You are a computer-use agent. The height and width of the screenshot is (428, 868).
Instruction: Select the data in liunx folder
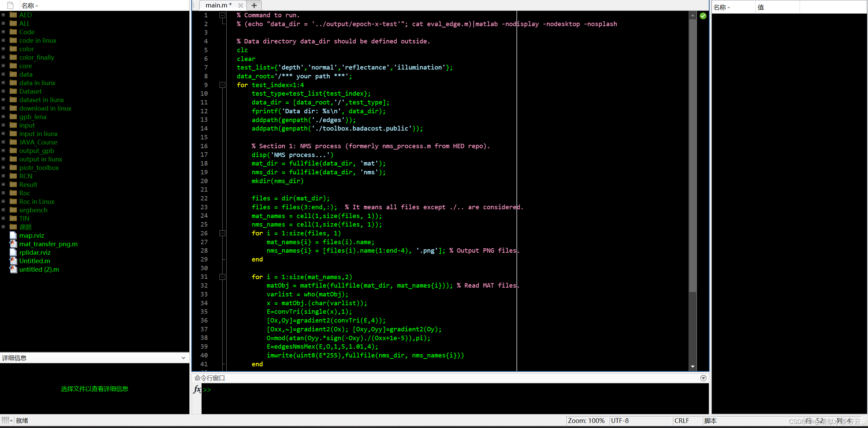pyautogui.click(x=37, y=83)
